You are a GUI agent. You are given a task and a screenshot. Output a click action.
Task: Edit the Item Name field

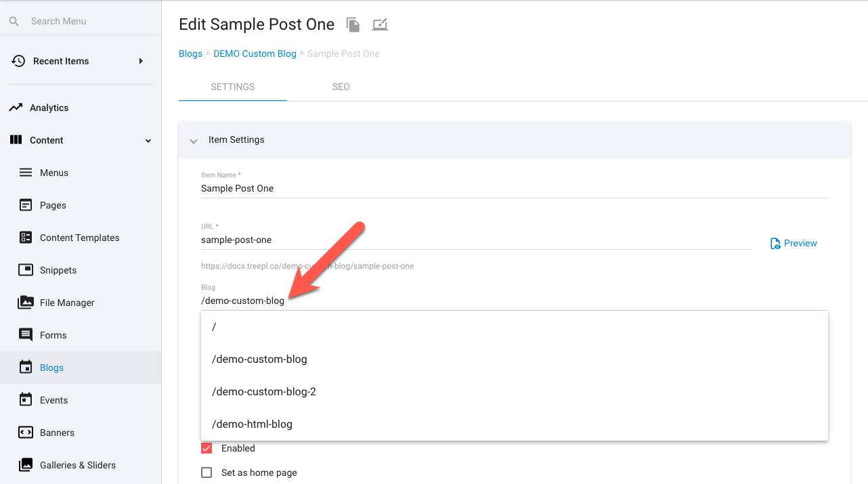(x=515, y=188)
